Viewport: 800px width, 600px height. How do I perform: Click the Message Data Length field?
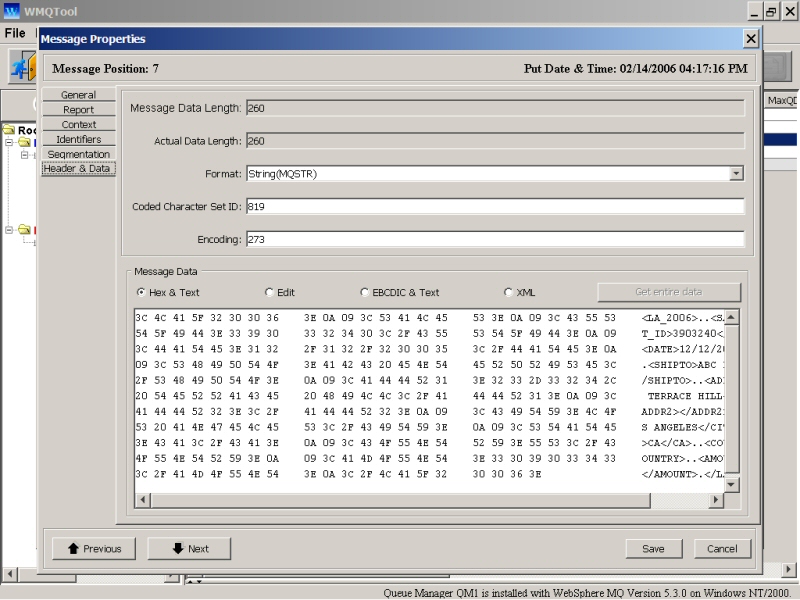495,108
